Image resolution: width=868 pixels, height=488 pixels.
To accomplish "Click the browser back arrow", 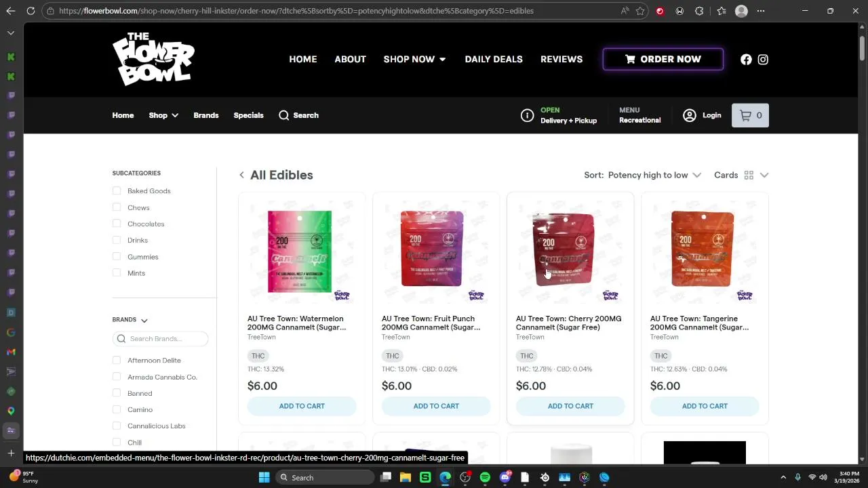I will [x=11, y=11].
